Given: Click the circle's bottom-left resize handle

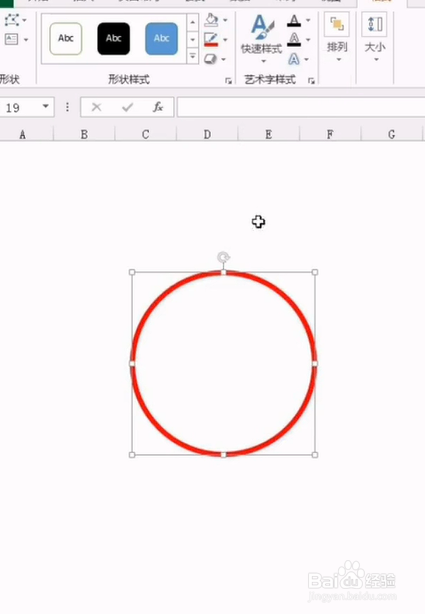Looking at the screenshot, I should (132, 455).
